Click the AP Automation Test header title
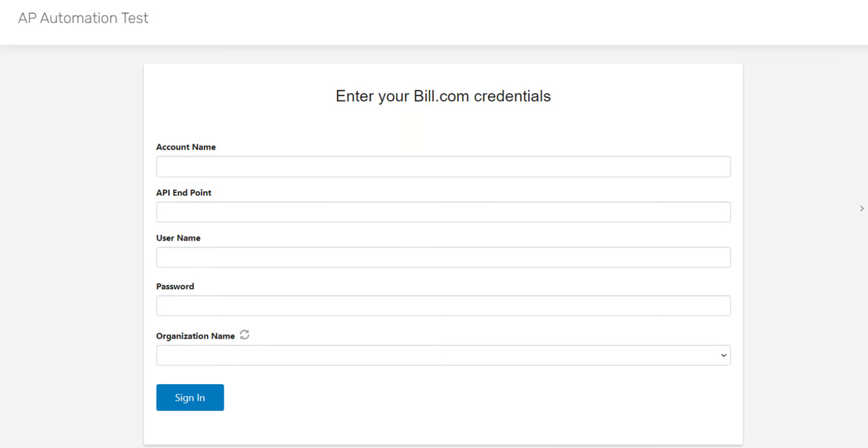 click(x=83, y=18)
